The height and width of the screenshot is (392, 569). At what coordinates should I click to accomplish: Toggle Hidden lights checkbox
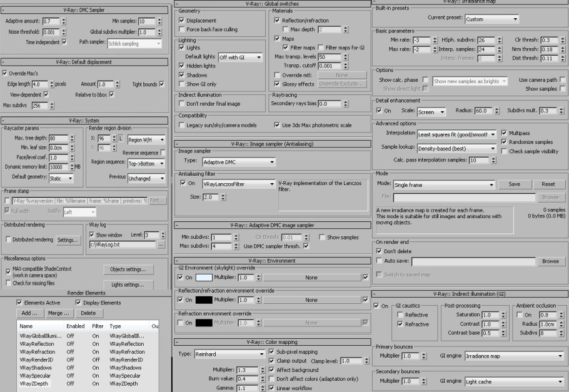(182, 66)
